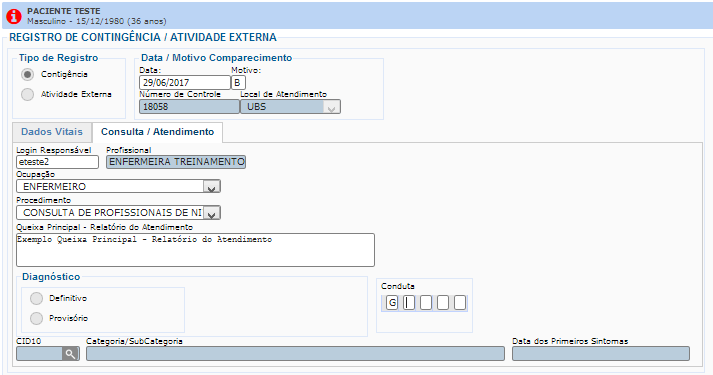
Task: Click the Queixa Principal text area
Action: point(196,250)
